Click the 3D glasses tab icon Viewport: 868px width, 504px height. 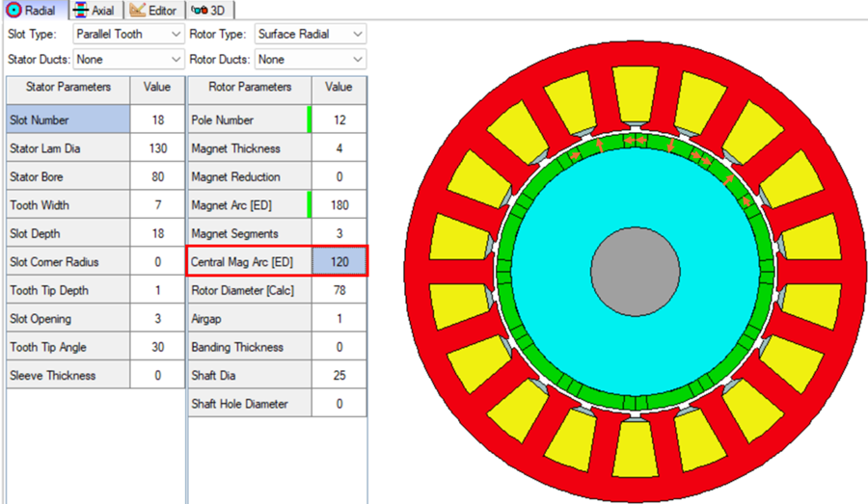[200, 10]
